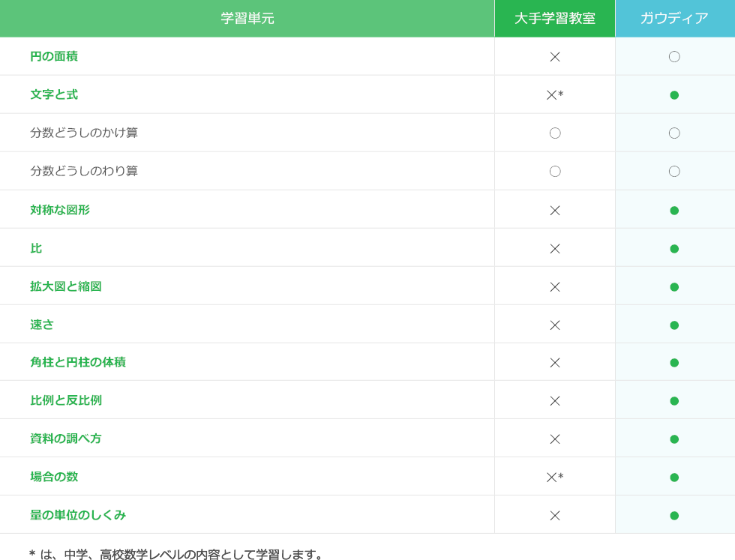Viewport: 735px width, 560px height.
Task: Open the 文字と式 unit link
Action: coord(54,94)
